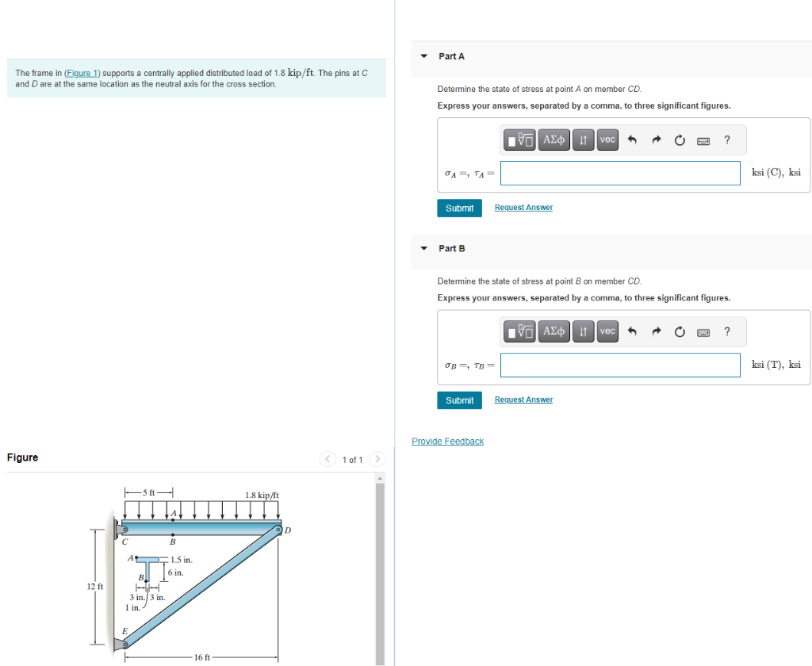Click the σA, τA answer input field
This screenshot has width=812, height=666.
[x=620, y=173]
